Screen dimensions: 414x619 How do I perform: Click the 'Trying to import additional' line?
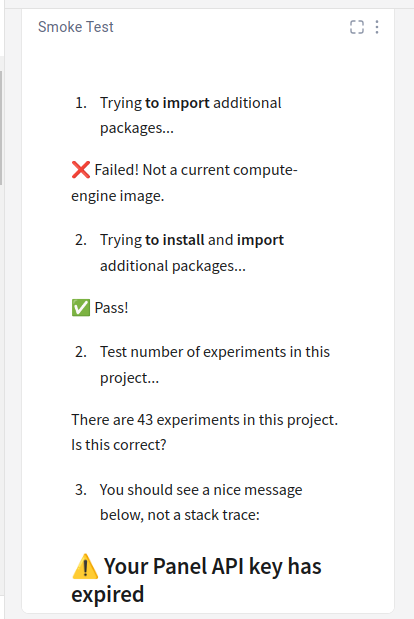(x=191, y=103)
